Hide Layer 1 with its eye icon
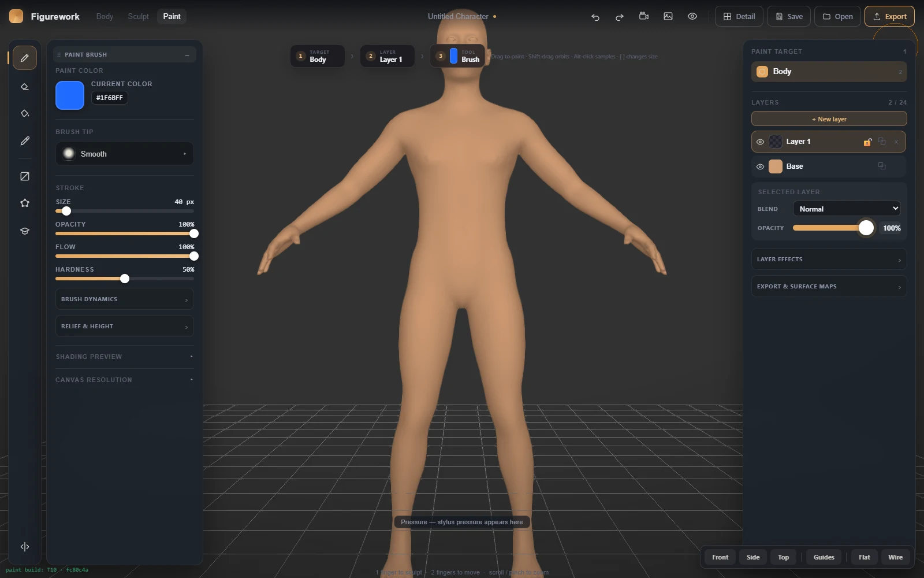924x578 pixels. (761, 142)
